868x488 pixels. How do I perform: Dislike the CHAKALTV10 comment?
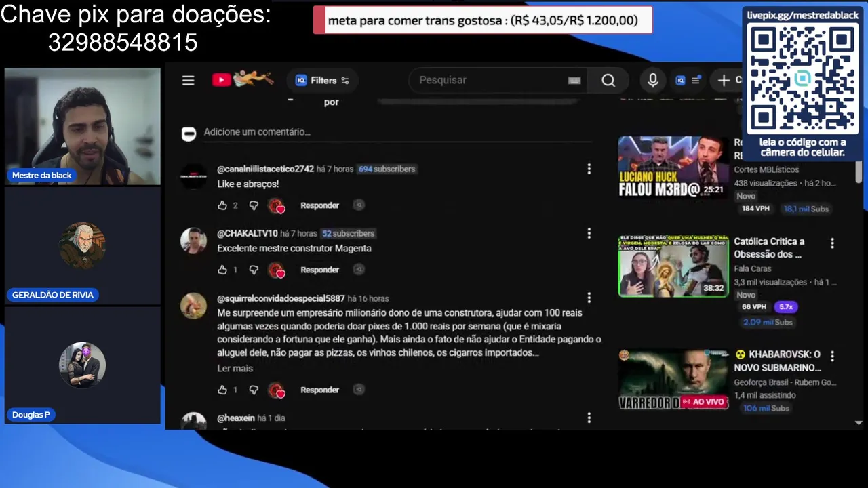[x=254, y=270]
